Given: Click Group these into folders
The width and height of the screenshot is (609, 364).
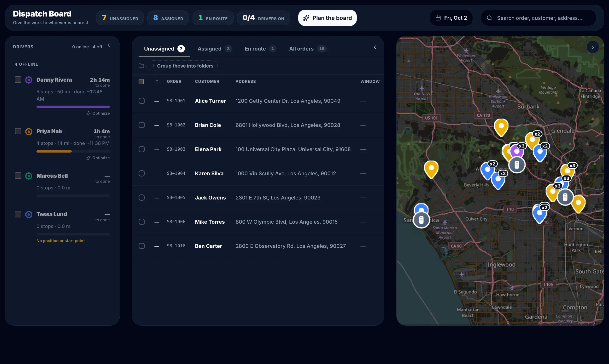Looking at the screenshot, I should pyautogui.click(x=182, y=66).
